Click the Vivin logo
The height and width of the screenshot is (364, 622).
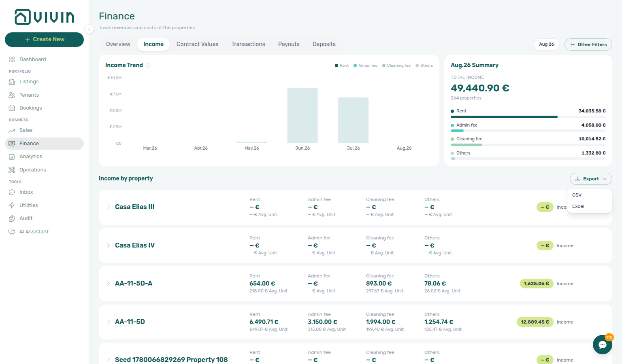tap(45, 17)
